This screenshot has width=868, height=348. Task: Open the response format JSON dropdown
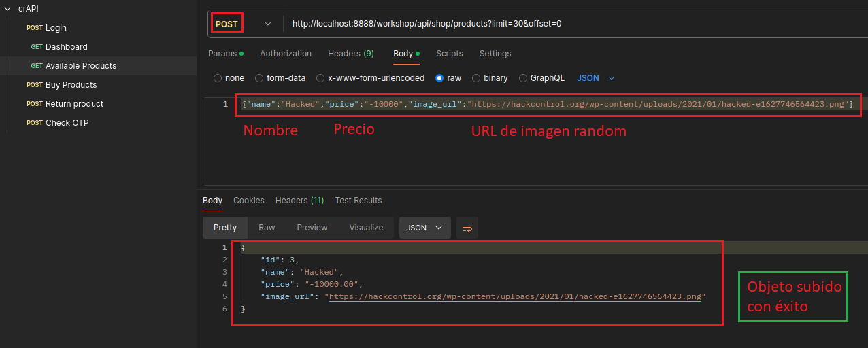pos(424,228)
